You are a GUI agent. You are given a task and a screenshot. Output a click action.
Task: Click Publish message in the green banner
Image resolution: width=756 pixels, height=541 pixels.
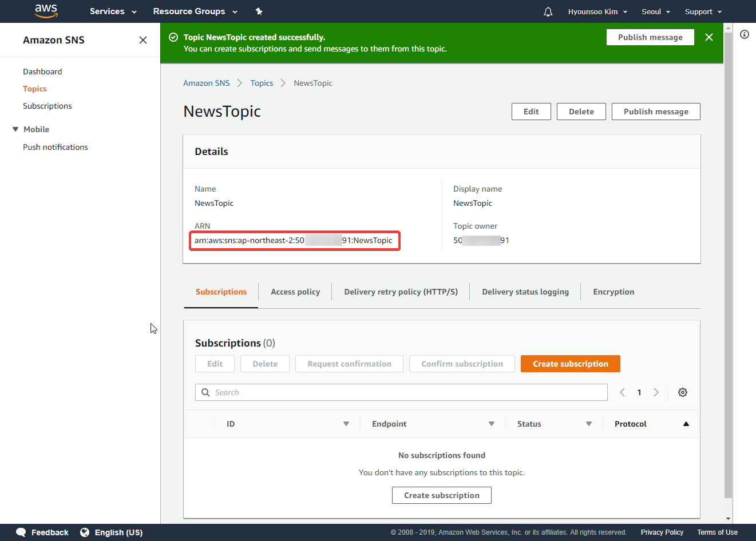click(650, 37)
